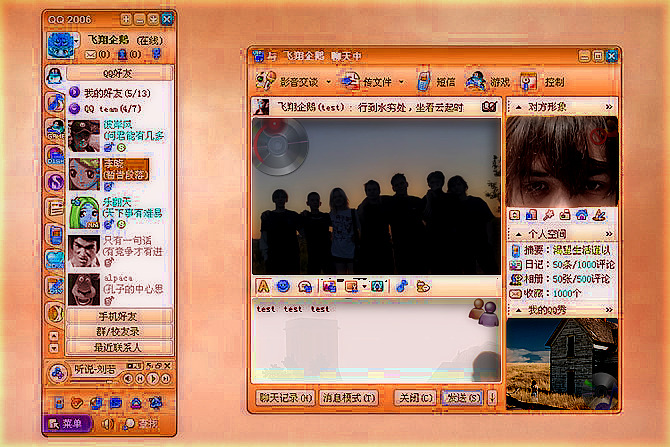Click the house icon in QQ bottom bar
Image resolution: width=670 pixels, height=447 pixels.
click(136, 403)
